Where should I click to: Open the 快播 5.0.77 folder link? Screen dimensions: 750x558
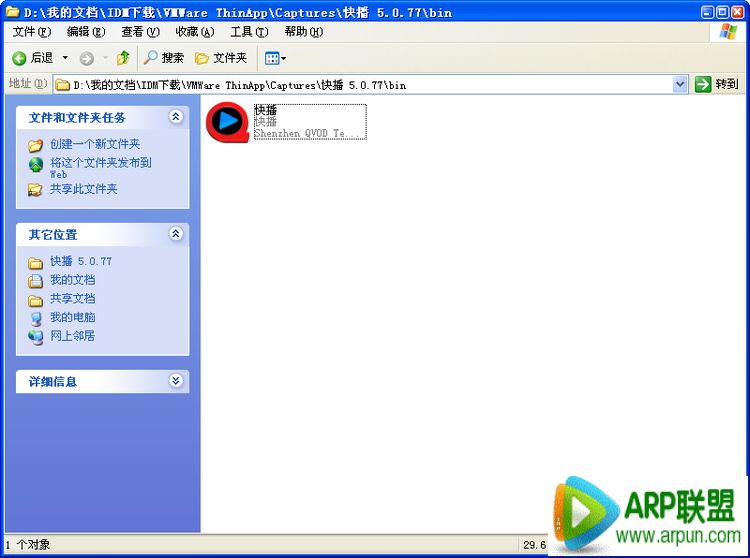(x=81, y=261)
